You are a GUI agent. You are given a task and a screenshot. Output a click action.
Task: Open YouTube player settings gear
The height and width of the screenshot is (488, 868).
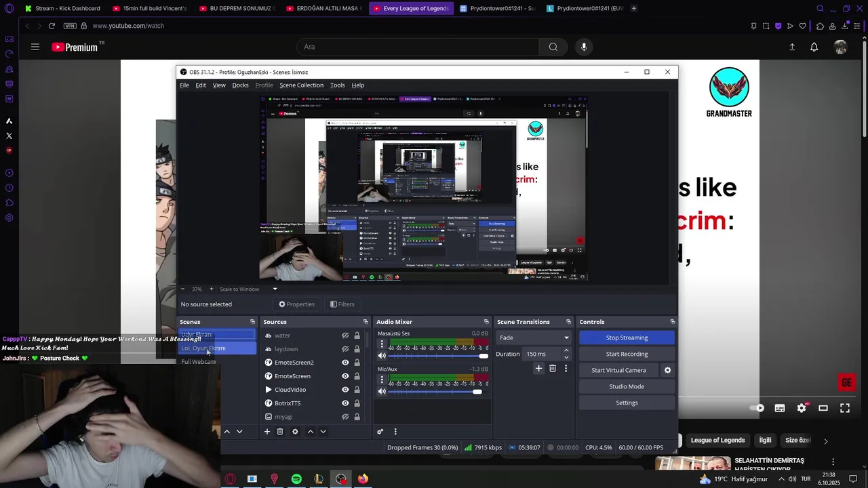802,408
